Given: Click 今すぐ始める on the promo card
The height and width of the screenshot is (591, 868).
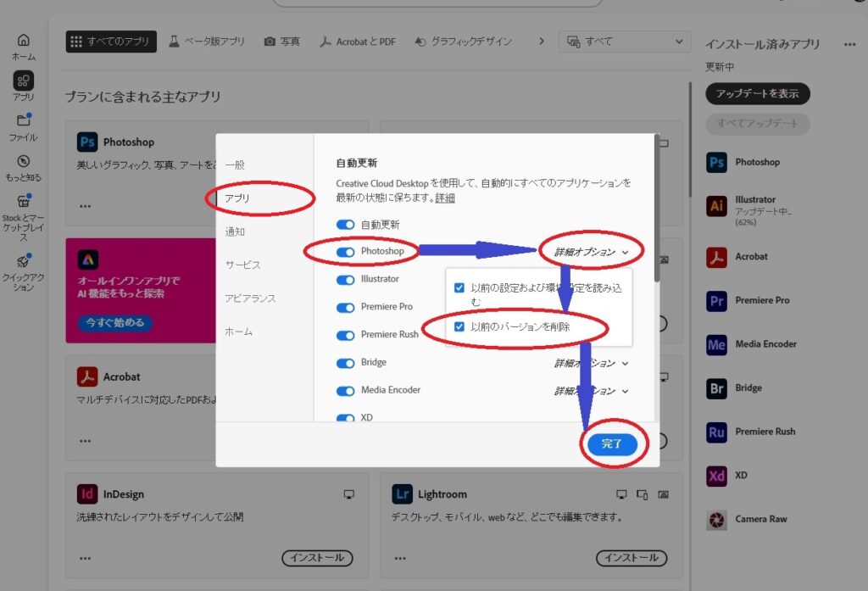Looking at the screenshot, I should pyautogui.click(x=115, y=322).
